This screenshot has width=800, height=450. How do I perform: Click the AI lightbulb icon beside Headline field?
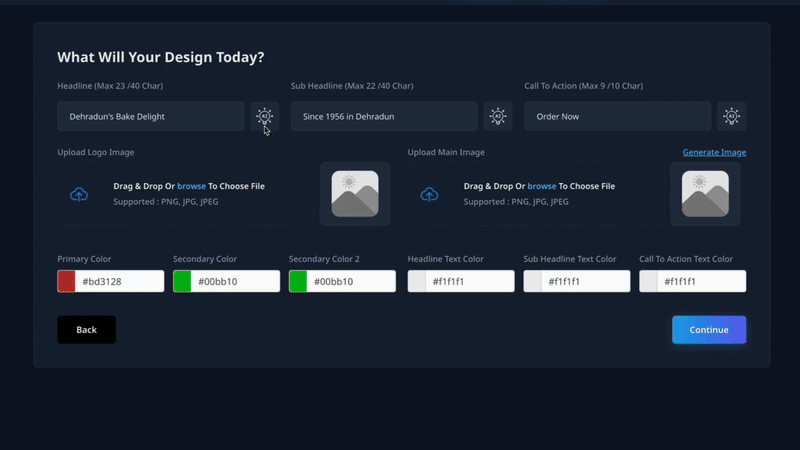(264, 116)
